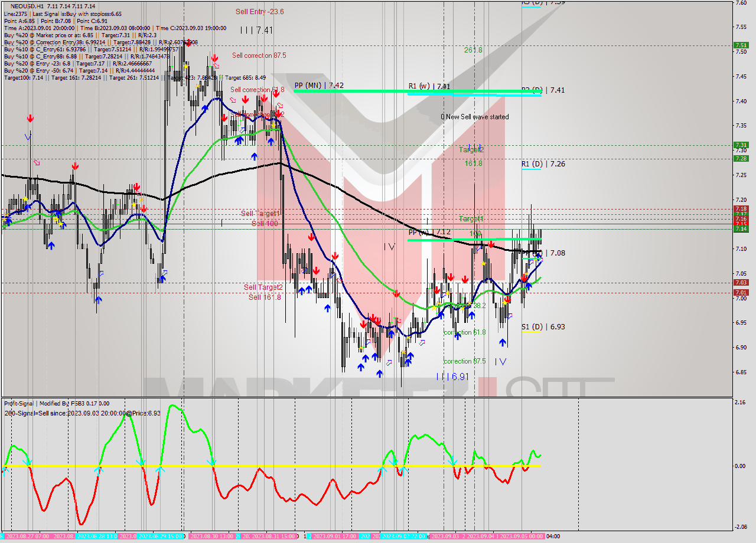Click the green 'Target2' label
The image size is (756, 543).
(x=471, y=150)
